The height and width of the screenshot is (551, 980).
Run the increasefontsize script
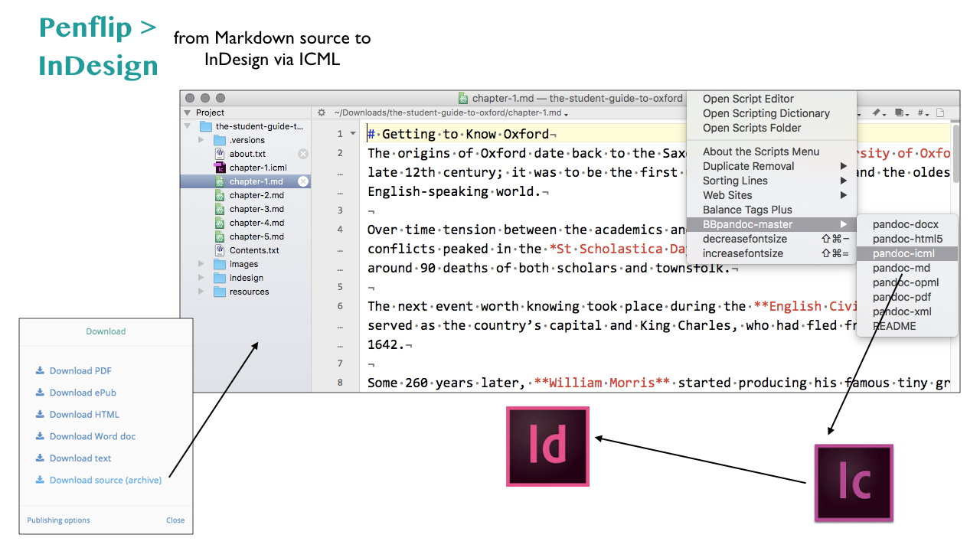point(771,253)
